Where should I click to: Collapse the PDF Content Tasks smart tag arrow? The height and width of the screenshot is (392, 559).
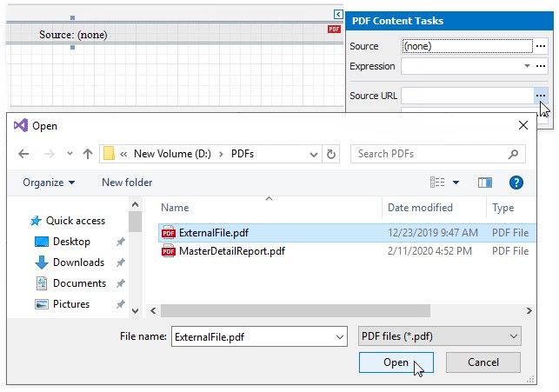point(337,14)
